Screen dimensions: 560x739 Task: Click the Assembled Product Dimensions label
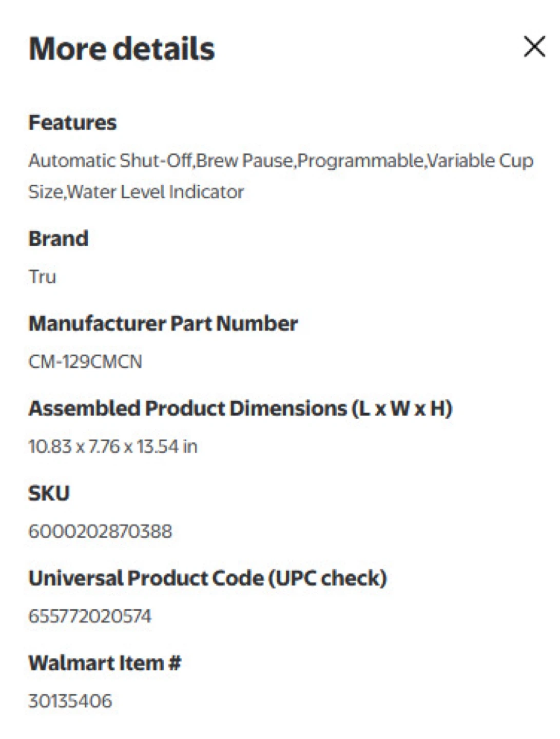(x=240, y=409)
